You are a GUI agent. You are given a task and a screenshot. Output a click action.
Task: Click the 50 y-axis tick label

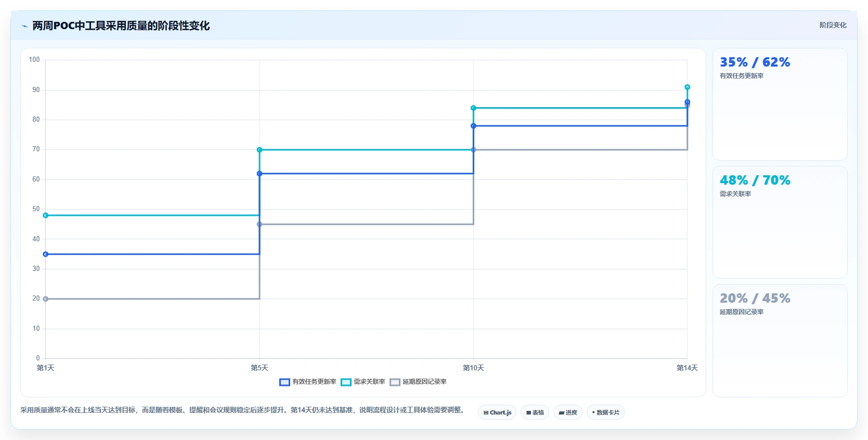[36, 209]
